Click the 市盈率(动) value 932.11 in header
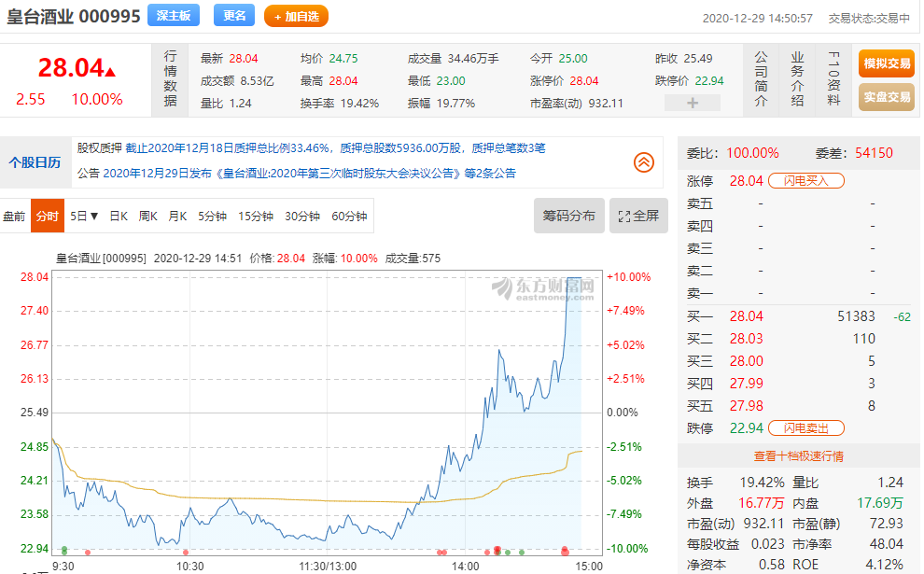This screenshot has width=924, height=574. (606, 104)
